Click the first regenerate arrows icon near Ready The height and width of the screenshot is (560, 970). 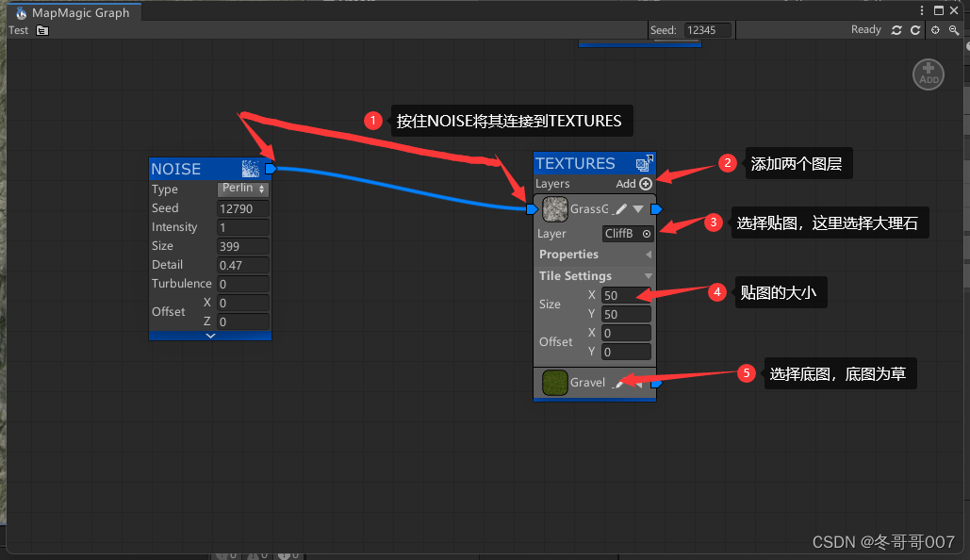(896, 29)
